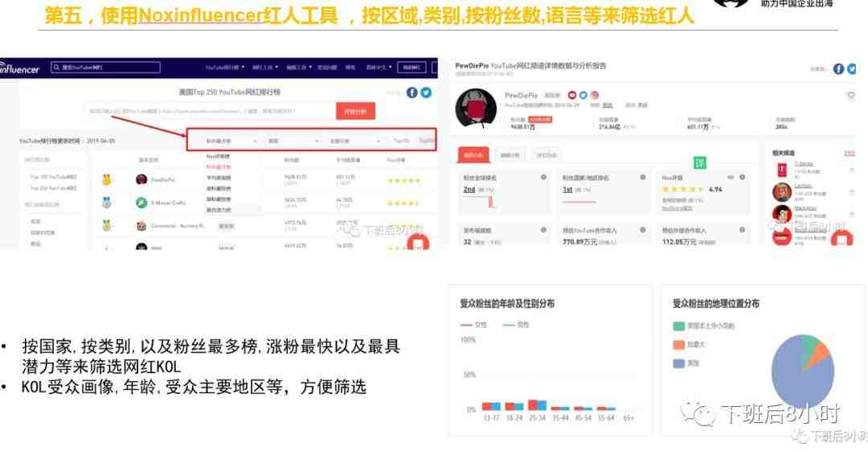Click the outlined button right of the language dropdown
The width and height of the screenshot is (868, 452).
click(411, 68)
